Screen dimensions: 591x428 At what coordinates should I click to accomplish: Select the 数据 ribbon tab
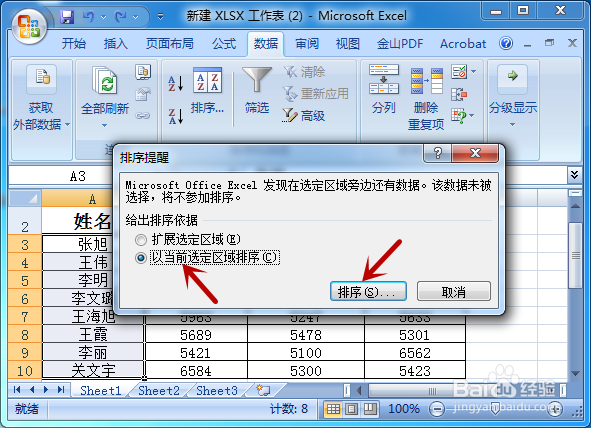tap(266, 44)
